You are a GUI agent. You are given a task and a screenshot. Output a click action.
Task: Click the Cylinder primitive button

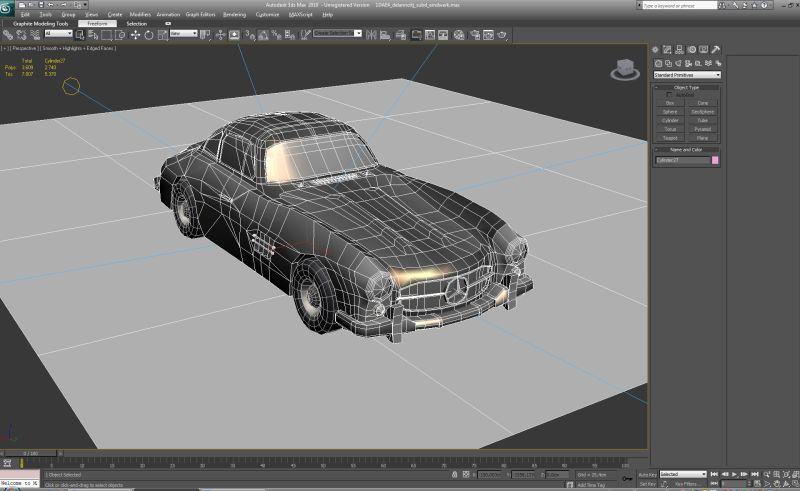(670, 120)
